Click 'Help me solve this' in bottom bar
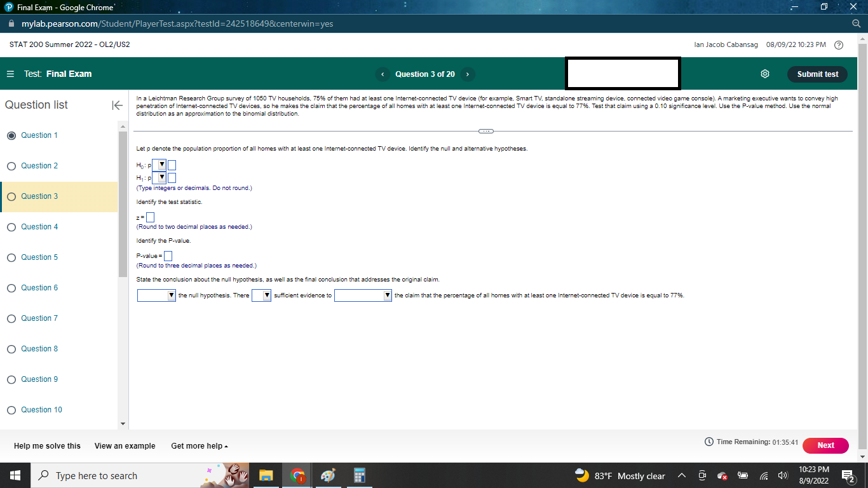Image resolution: width=868 pixels, height=488 pixels. (x=47, y=445)
